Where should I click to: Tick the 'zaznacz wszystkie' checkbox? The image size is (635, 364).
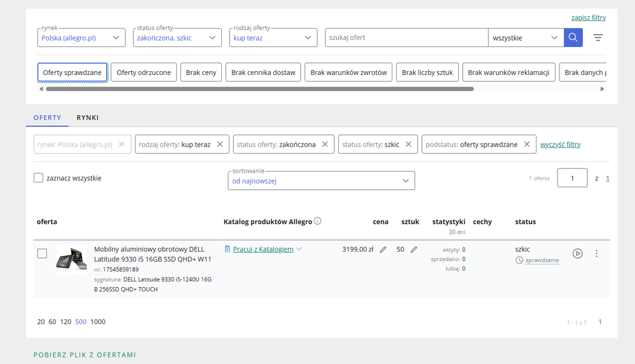(x=39, y=179)
